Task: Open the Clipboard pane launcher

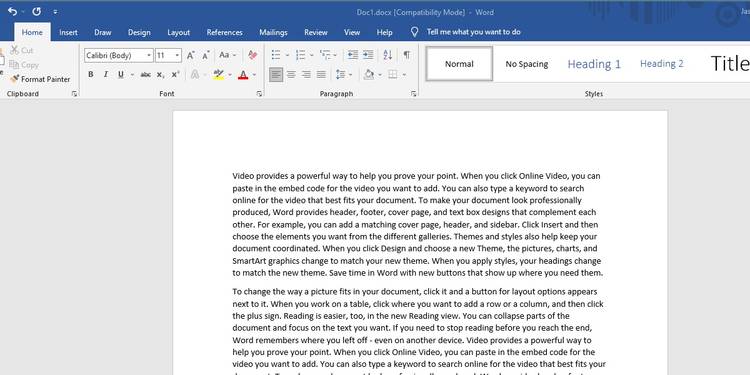Action: pyautogui.click(x=74, y=94)
